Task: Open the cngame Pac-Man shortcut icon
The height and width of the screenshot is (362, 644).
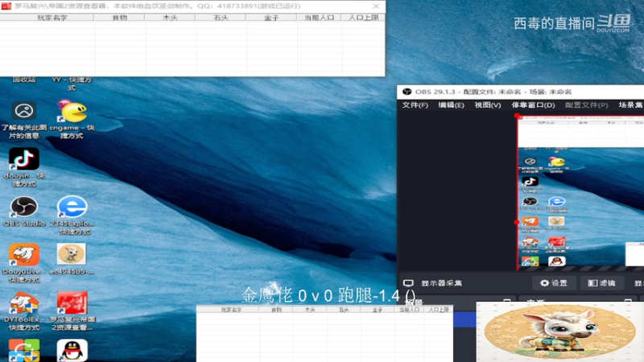Action: pyautogui.click(x=72, y=119)
